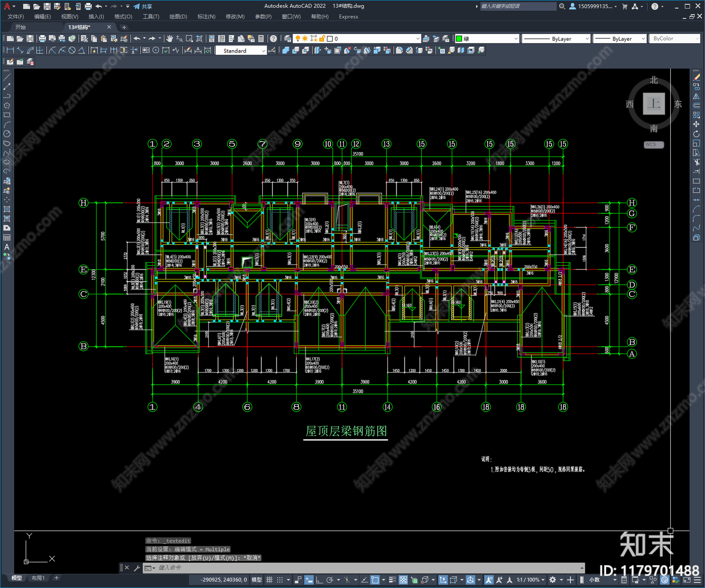Click the ViewCube top face 上
This screenshot has width=705, height=588.
(653, 104)
